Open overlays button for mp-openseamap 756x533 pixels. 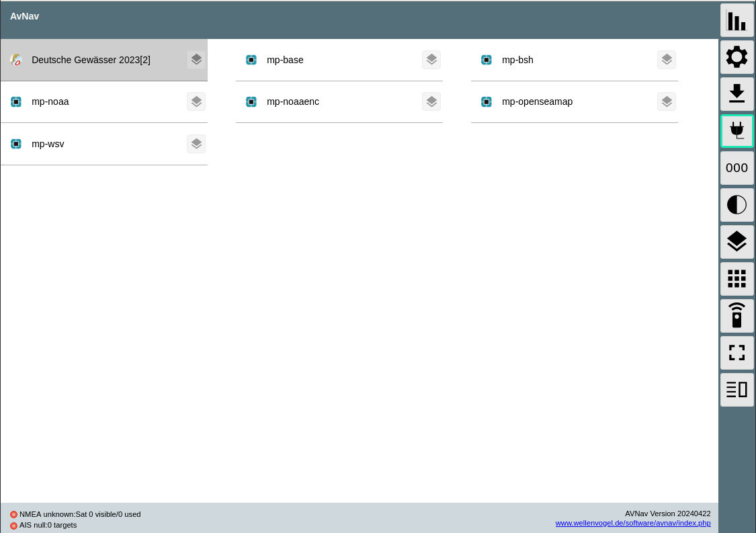(x=667, y=101)
